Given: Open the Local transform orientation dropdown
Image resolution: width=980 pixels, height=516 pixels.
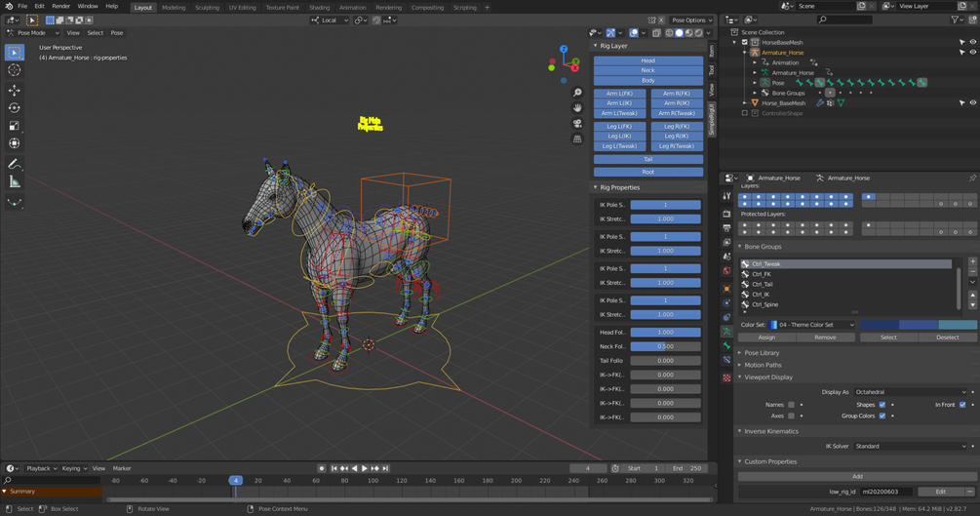Looking at the screenshot, I should click(330, 20).
